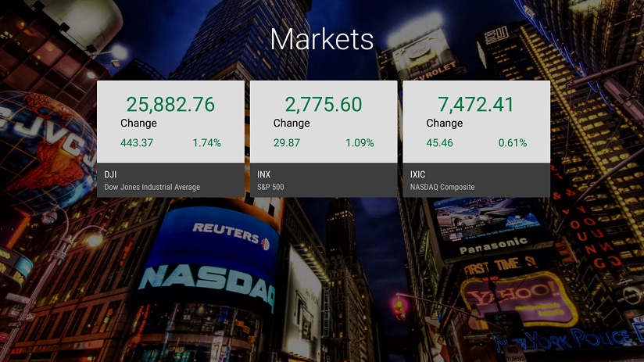The image size is (644, 362).
Task: Select the 0.61% change percentage
Action: pyautogui.click(x=513, y=143)
